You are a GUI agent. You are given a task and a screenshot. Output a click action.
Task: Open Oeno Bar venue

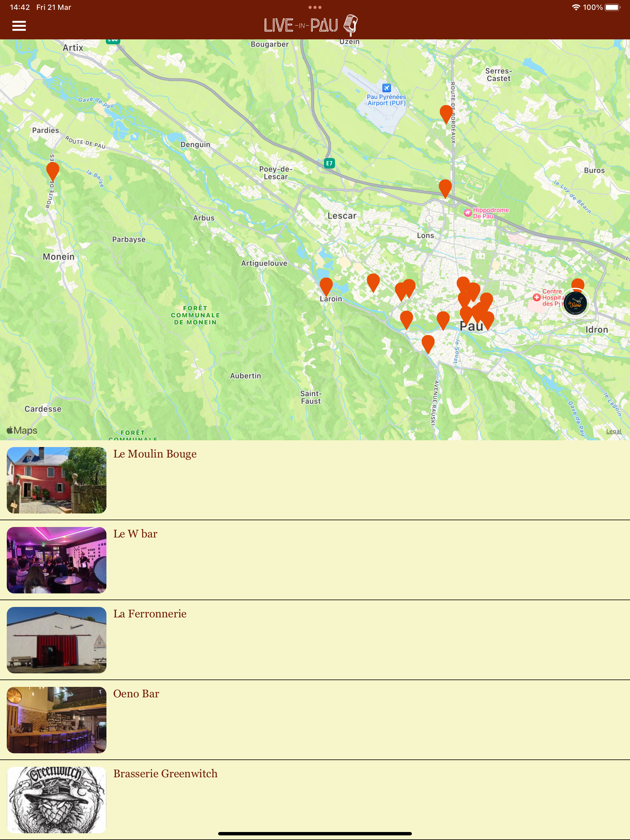315,720
